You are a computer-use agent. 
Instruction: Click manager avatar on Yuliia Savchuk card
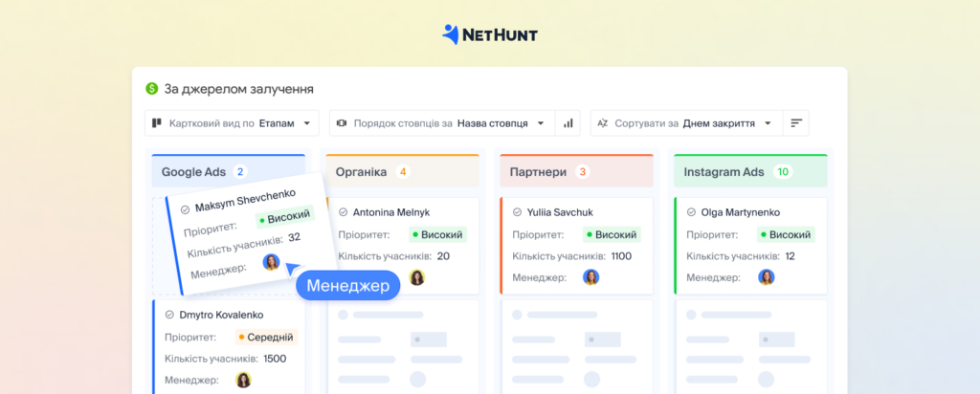[591, 277]
